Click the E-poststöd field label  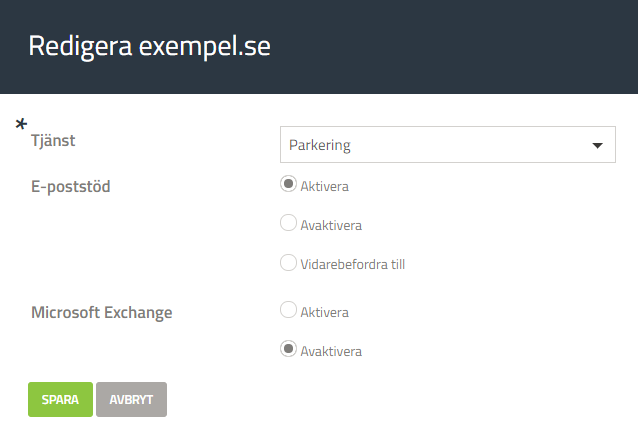71,187
